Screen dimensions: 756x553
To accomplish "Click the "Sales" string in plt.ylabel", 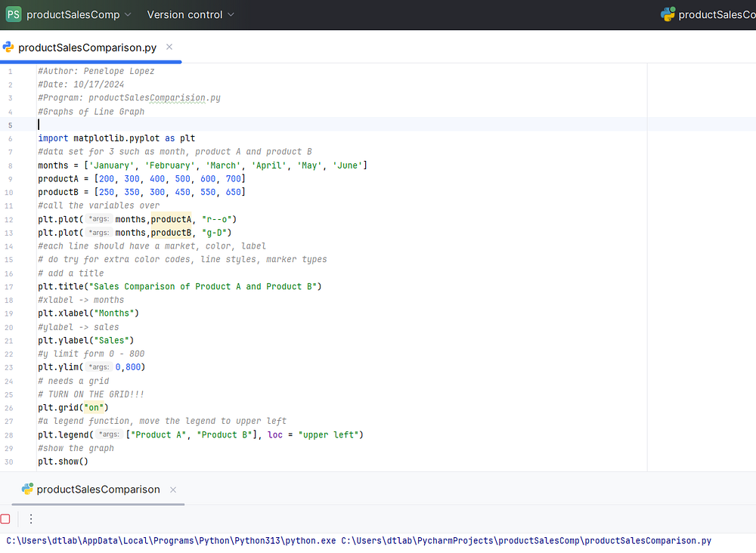I will [111, 341].
